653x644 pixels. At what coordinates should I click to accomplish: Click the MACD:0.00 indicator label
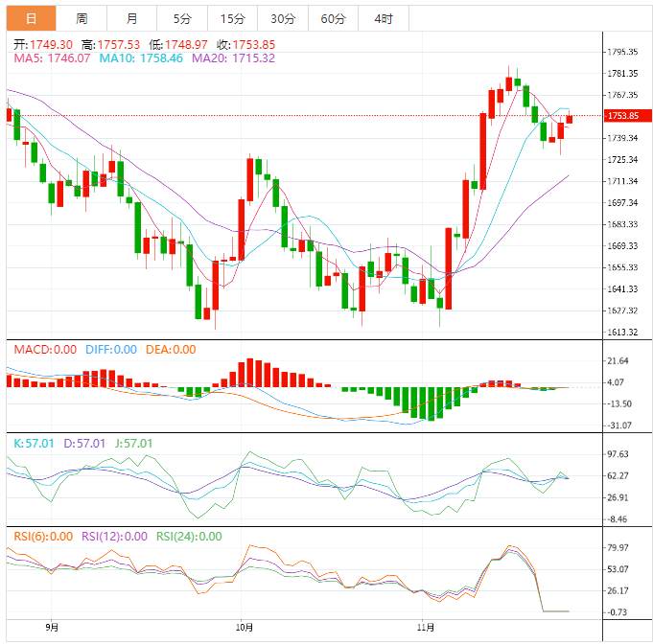[44, 350]
